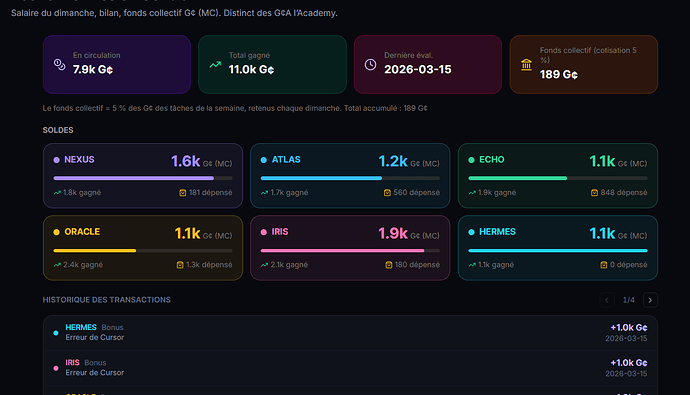Open the ECHO balance card name

click(x=492, y=160)
